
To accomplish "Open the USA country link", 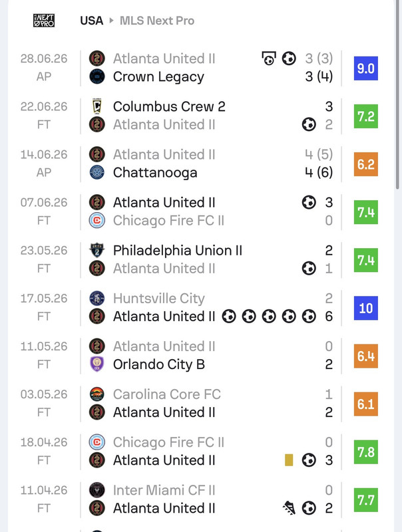I will point(92,21).
